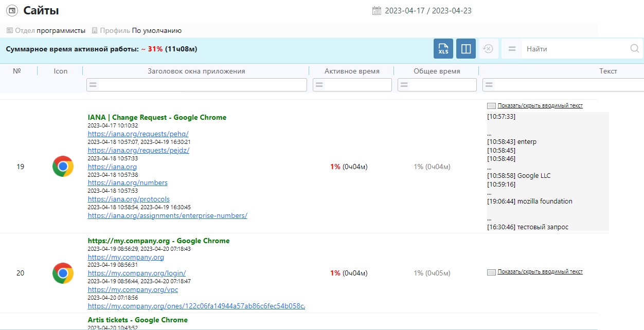Open filter operator for Активное время column
The height and width of the screenshot is (330, 644).
coord(319,85)
